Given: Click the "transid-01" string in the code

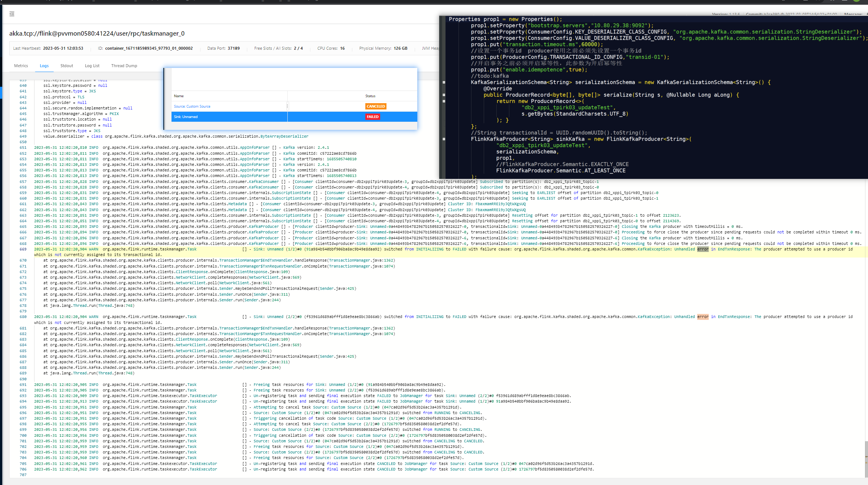Looking at the screenshot, I should click(x=644, y=57).
